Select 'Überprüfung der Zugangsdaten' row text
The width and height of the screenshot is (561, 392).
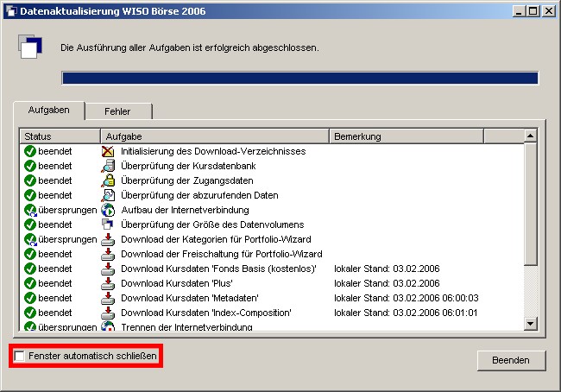(x=187, y=180)
